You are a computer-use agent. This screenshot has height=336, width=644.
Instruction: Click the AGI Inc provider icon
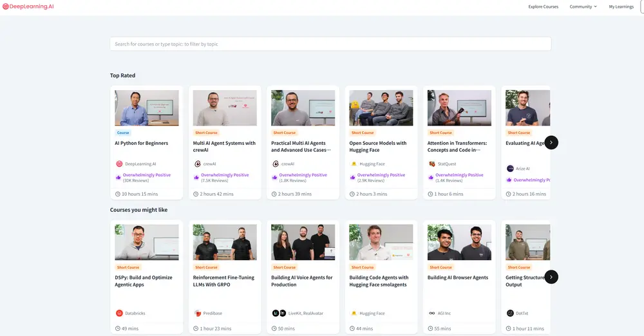(431, 313)
